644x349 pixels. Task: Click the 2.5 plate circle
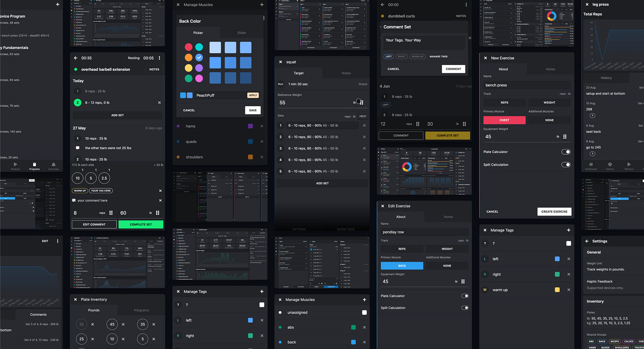coord(103,178)
